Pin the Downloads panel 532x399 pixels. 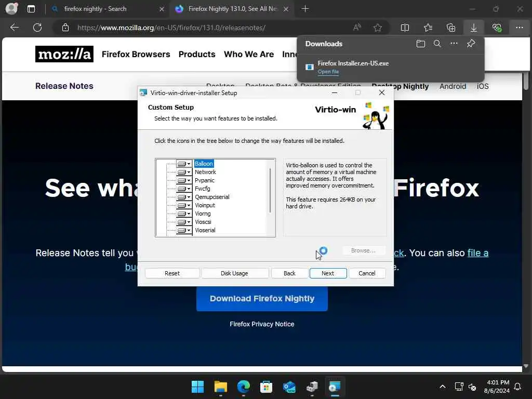471,44
